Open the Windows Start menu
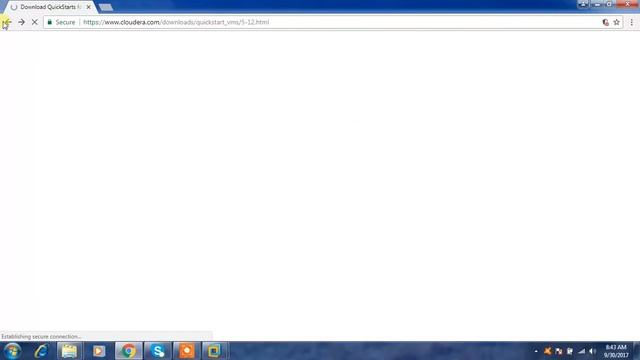The height and width of the screenshot is (360, 640). click(12, 351)
